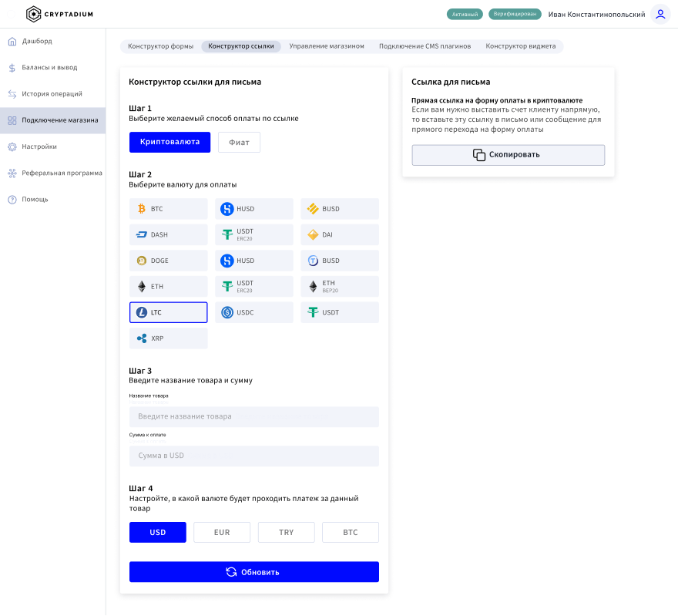Open the Помощь help item
This screenshot has height=616, width=678.
coord(35,200)
